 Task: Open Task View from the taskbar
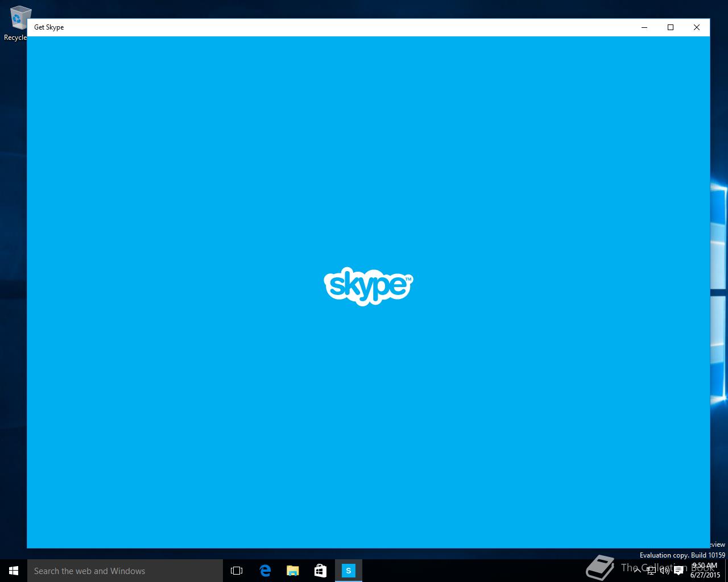point(237,571)
